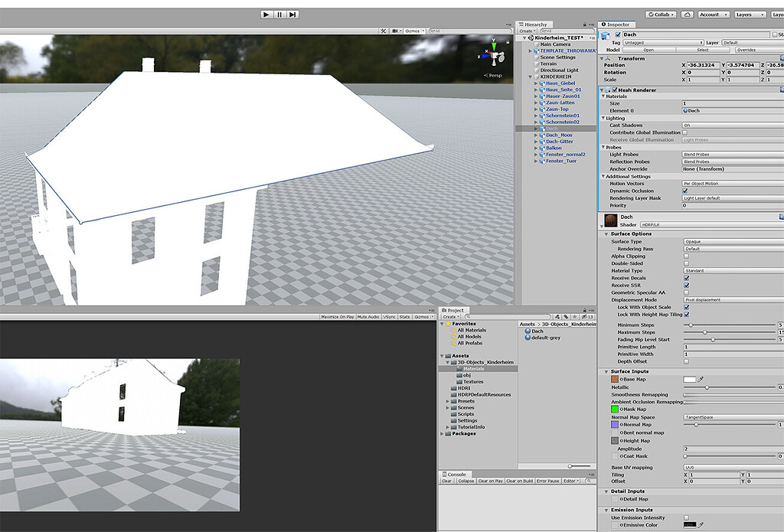This screenshot has width=784, height=532.
Task: Collapse the Transform component
Action: click(x=602, y=58)
